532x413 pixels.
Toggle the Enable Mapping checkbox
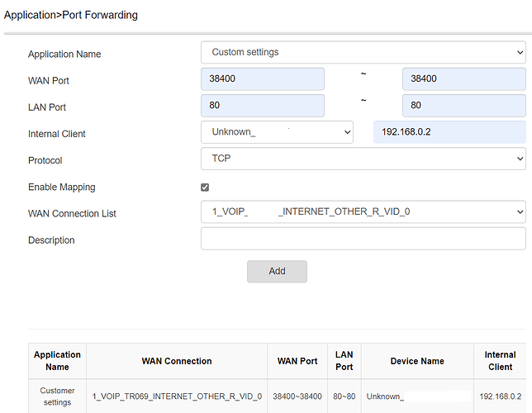click(205, 188)
